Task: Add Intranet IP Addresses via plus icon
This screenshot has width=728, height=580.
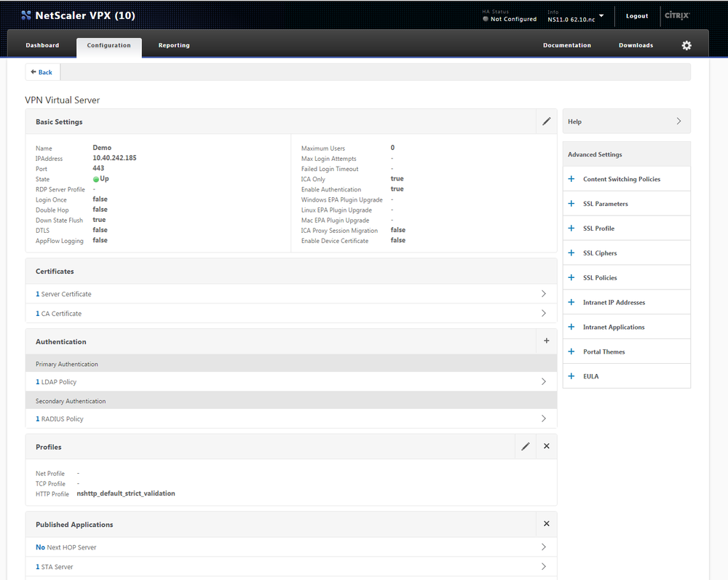Action: point(571,302)
